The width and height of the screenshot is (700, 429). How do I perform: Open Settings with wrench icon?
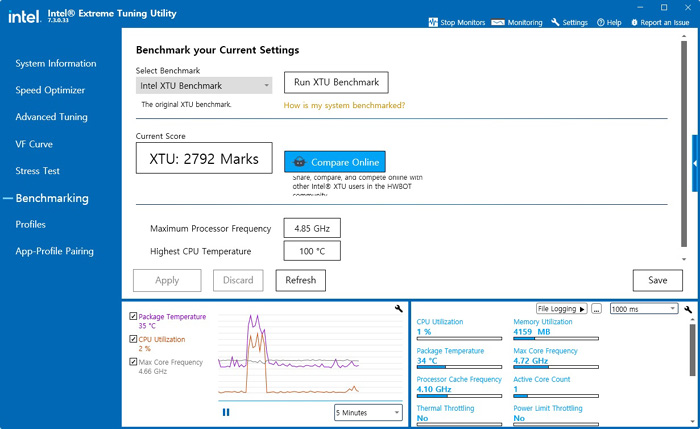569,22
